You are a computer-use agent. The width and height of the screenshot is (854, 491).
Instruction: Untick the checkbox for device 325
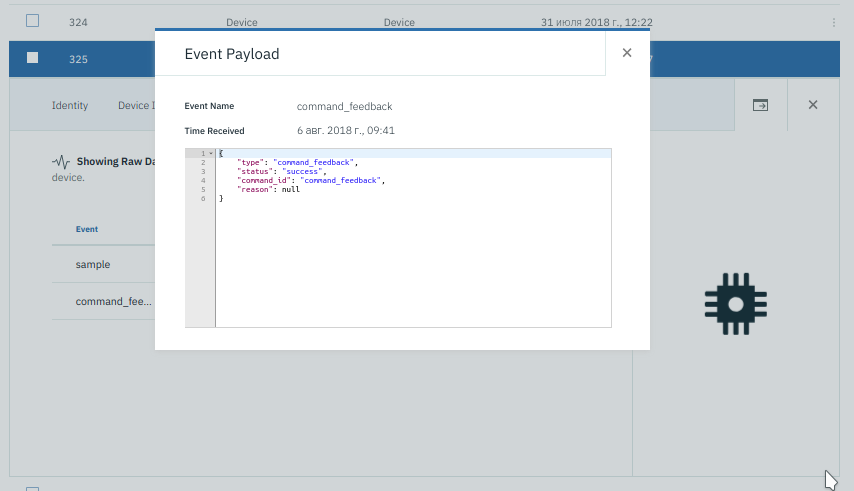tap(33, 58)
